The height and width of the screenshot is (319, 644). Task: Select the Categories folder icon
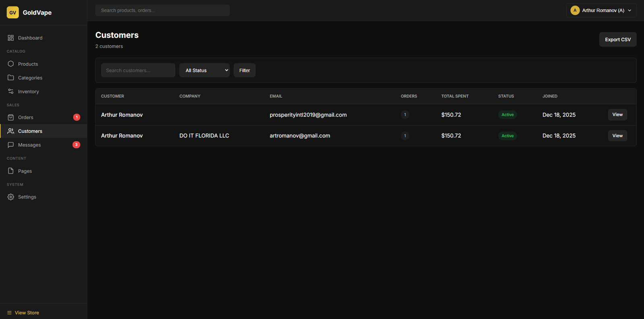[x=11, y=78]
